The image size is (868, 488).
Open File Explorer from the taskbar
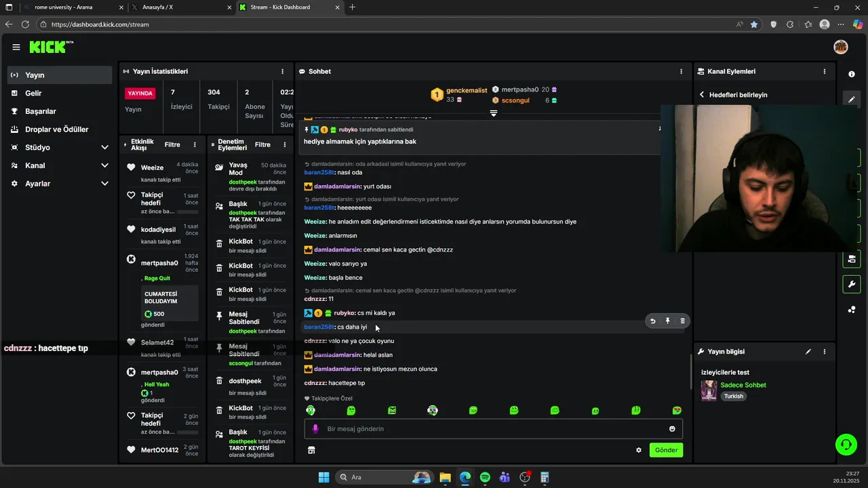click(445, 477)
